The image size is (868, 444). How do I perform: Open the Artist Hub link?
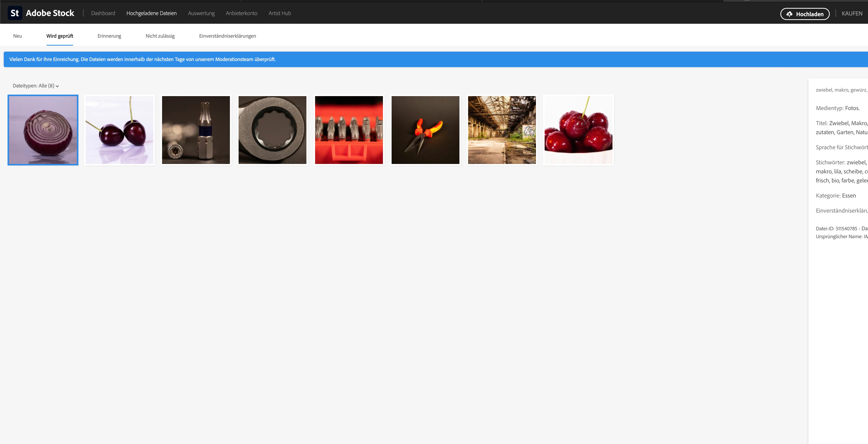point(279,13)
